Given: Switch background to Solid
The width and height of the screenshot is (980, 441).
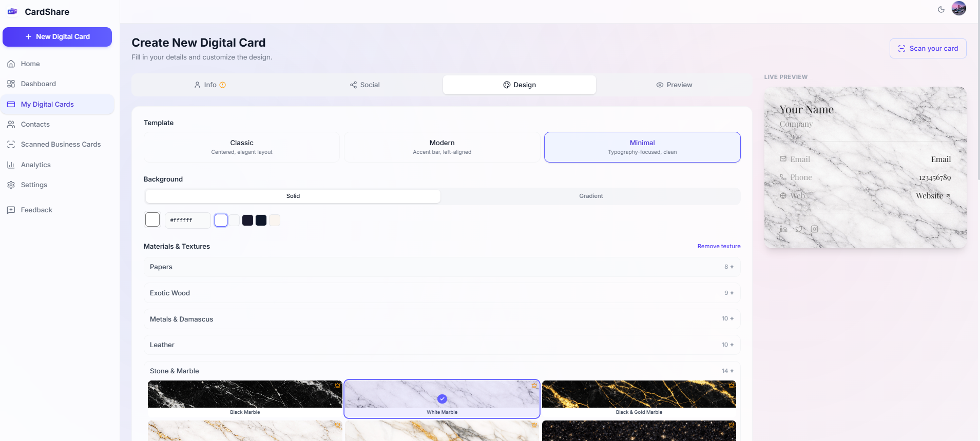Looking at the screenshot, I should (293, 196).
